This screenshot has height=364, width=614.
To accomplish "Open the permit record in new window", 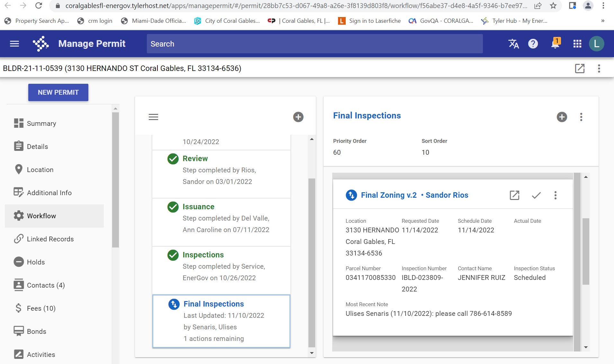I will click(580, 68).
